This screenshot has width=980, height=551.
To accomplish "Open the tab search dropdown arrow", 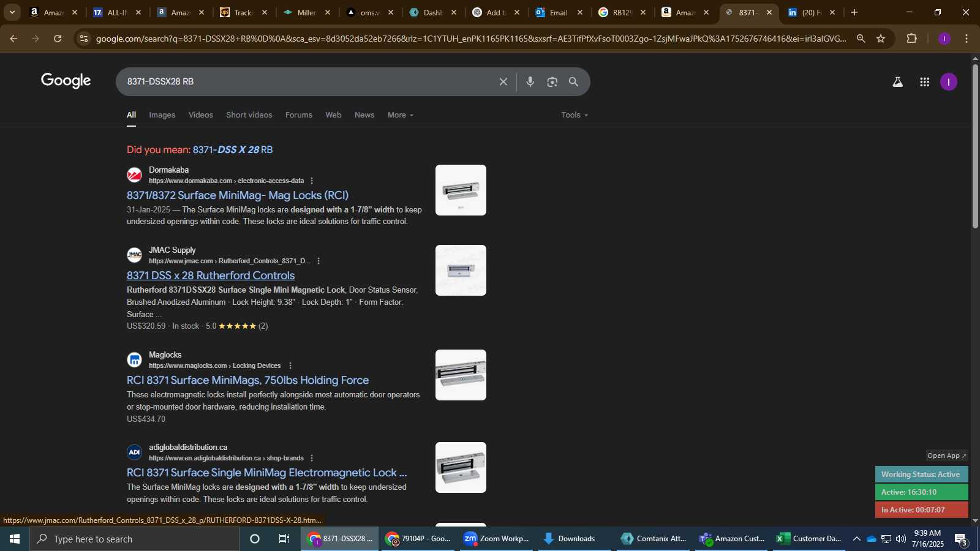I will [12, 12].
